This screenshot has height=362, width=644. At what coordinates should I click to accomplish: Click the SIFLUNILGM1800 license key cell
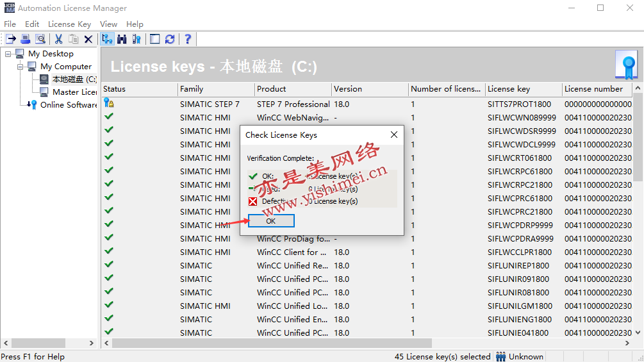tap(520, 306)
